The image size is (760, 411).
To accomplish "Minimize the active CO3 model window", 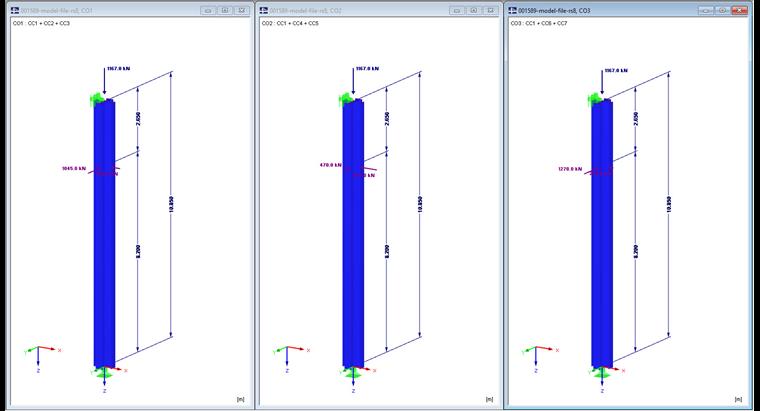I will 706,10.
